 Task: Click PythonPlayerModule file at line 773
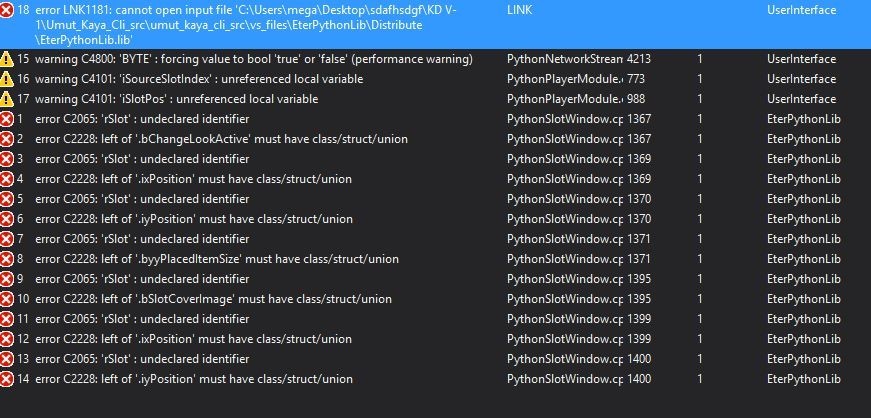pyautogui.click(x=565, y=78)
